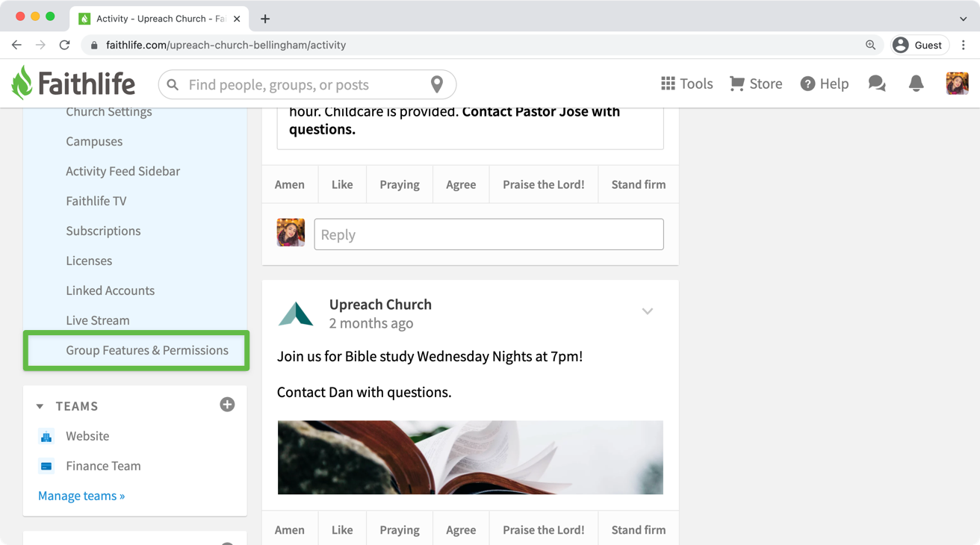Go forward in browser history

tap(40, 45)
